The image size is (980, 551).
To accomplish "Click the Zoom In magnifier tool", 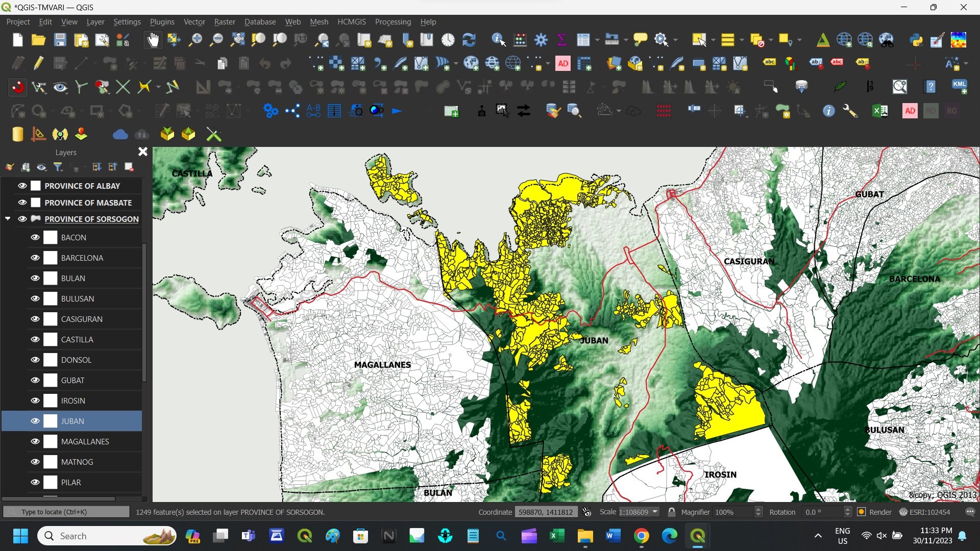I will pyautogui.click(x=195, y=40).
